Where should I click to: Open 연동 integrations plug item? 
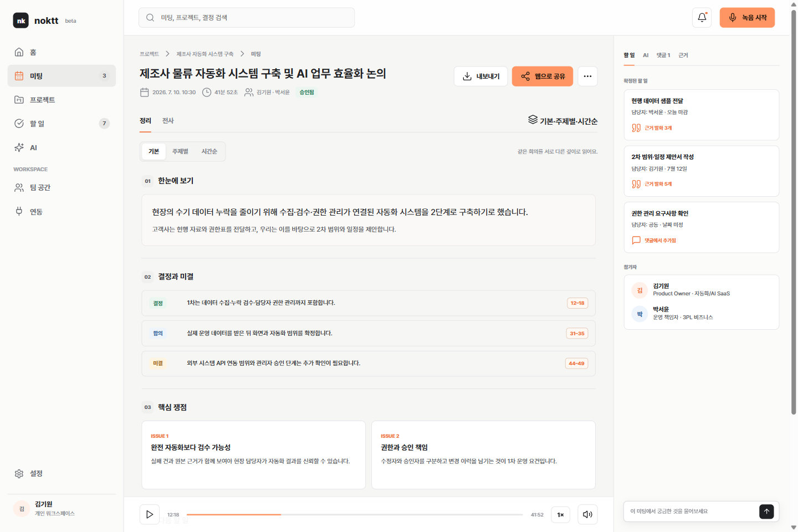tap(62, 211)
